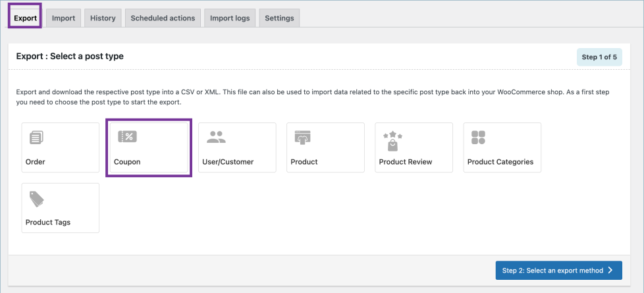The width and height of the screenshot is (644, 293).
Task: Click the Product Tags tag icon
Action: click(36, 200)
